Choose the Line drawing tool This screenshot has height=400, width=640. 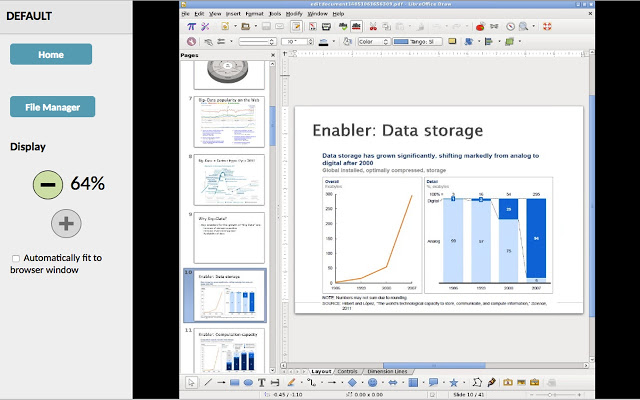tap(208, 382)
